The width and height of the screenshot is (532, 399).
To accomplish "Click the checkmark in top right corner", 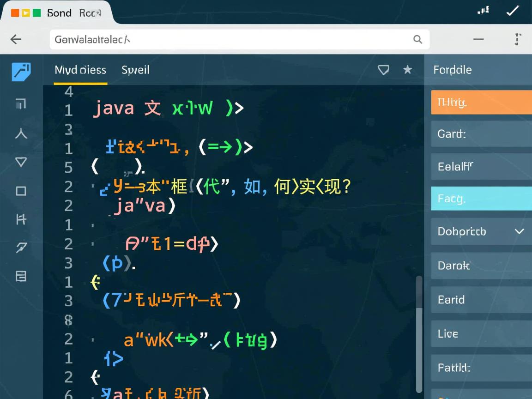I will (513, 11).
